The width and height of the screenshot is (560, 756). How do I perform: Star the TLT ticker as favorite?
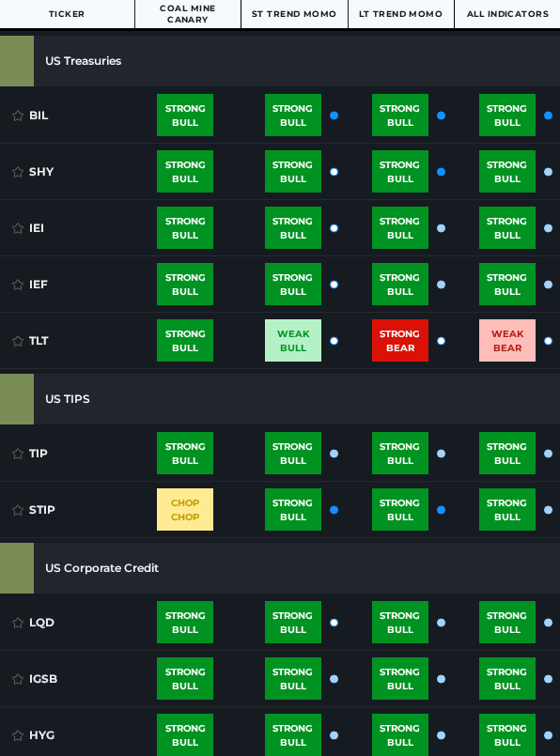18,341
